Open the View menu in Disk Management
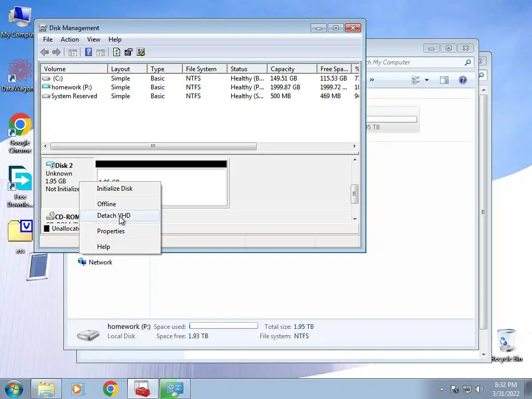 pyautogui.click(x=94, y=39)
